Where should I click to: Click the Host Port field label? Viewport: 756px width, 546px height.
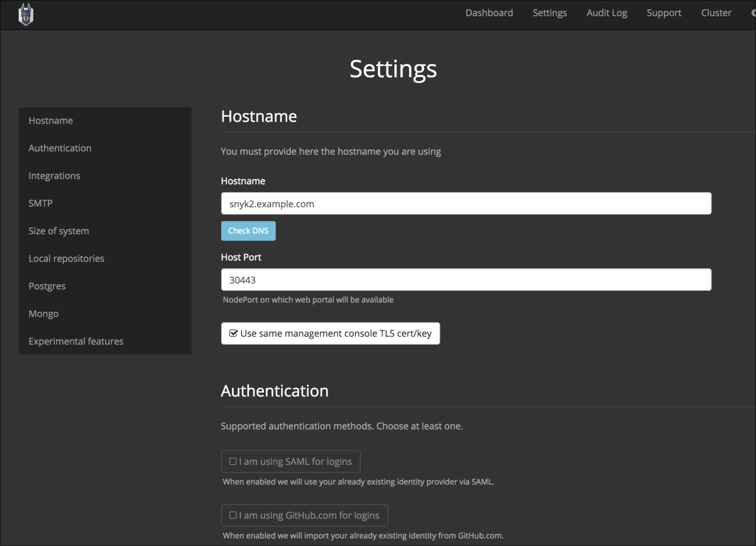(241, 257)
